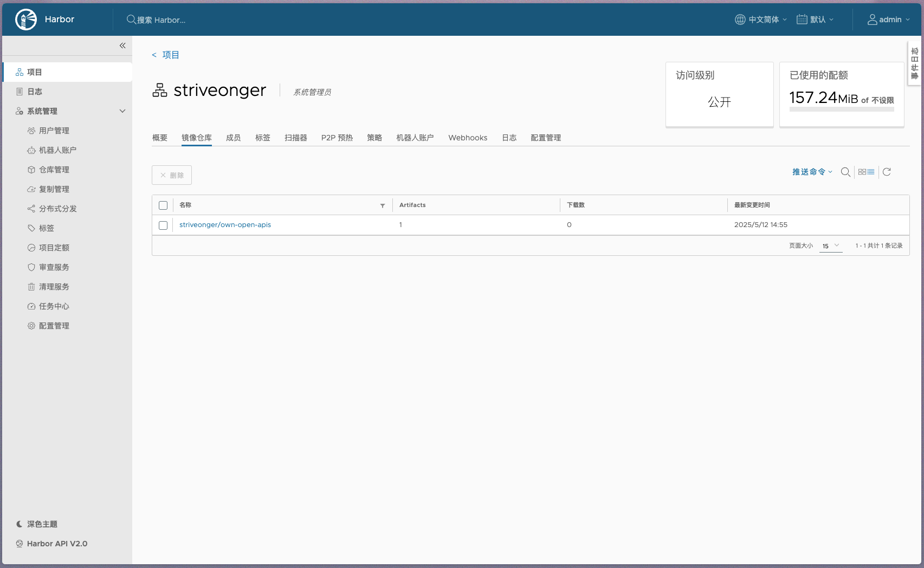Viewport: 924px width, 568px height.
Task: Open Harbor API V2.0 link
Action: (57, 544)
